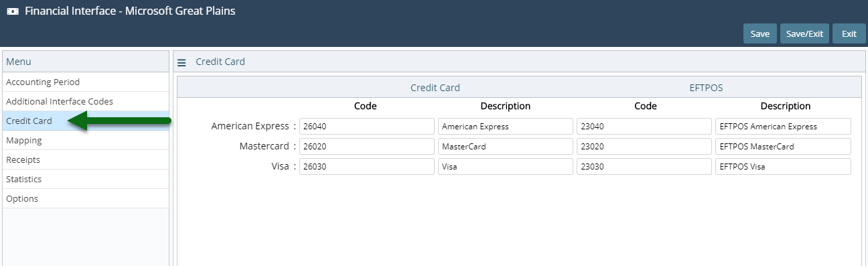The image size is (868, 266).
Task: Open Additional Interface Codes menu item
Action: click(x=86, y=101)
